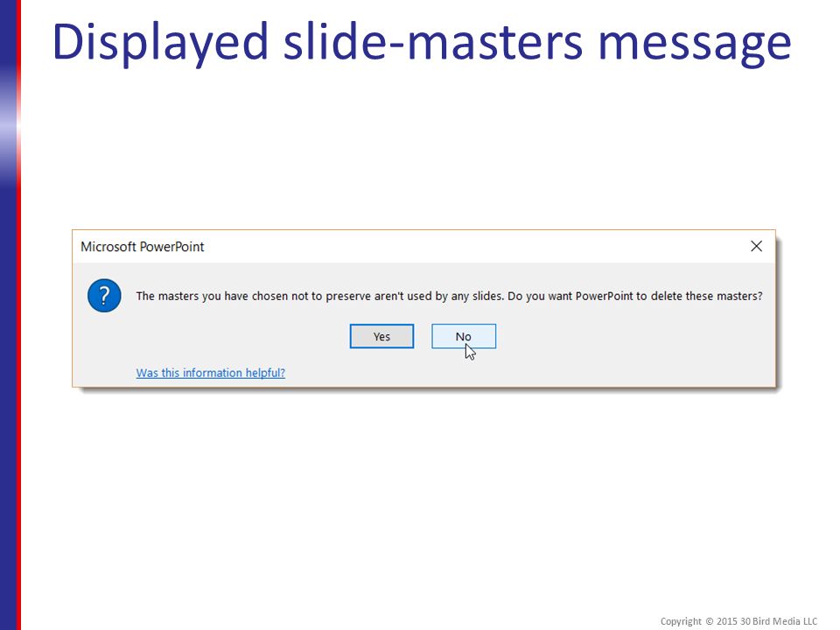Image resolution: width=840 pixels, height=630 pixels.
Task: Click the 'Copyright © 2015 30 Bird Media LLC' footer
Action: coord(738,621)
